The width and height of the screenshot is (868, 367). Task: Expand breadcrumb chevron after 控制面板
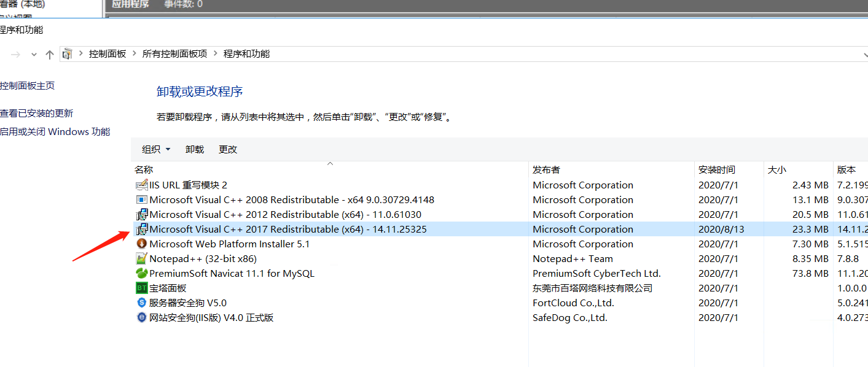click(135, 54)
